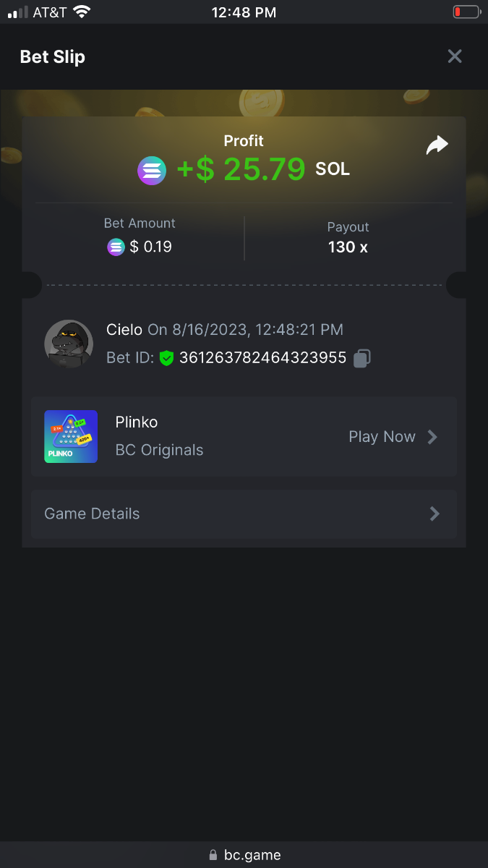
Task: Tap the battery icon in status bar
Action: [x=466, y=12]
